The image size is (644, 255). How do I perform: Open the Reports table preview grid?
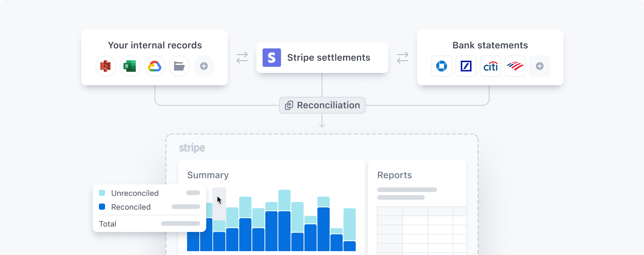point(422,230)
